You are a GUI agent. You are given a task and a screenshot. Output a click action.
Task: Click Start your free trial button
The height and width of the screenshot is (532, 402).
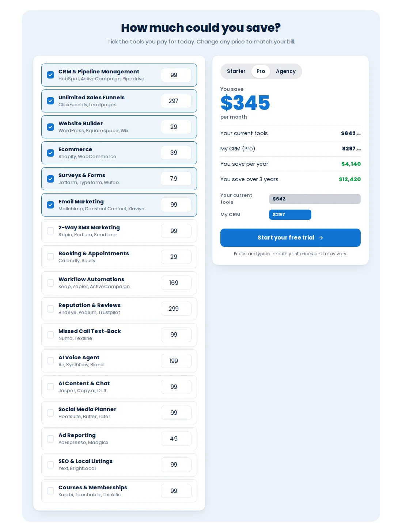pos(291,238)
